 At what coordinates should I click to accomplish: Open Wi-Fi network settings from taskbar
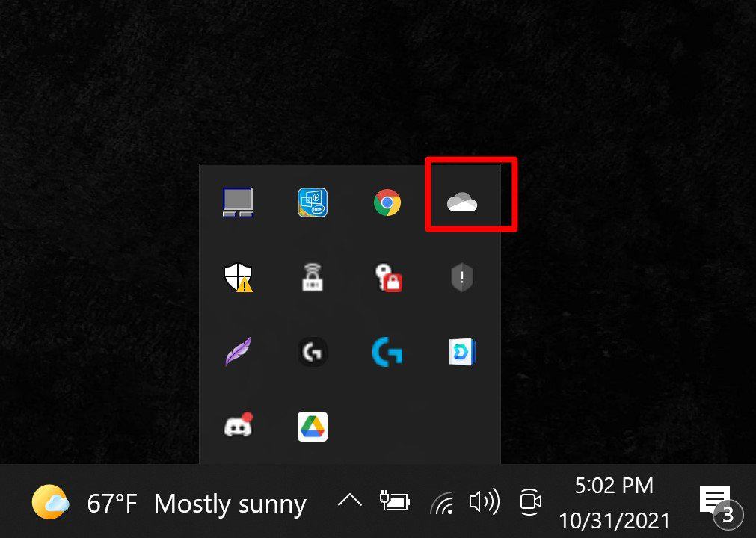(x=441, y=501)
